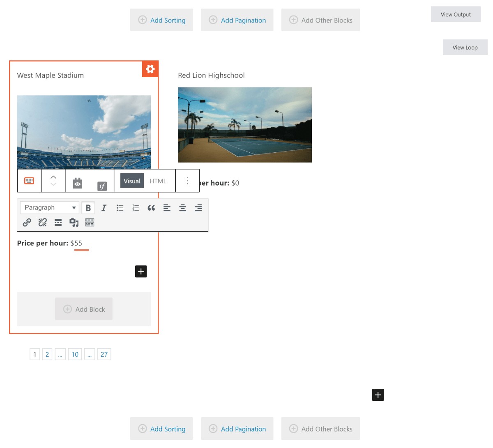Insert a conditional output using the if icon
This screenshot has height=448, width=493.
point(102,186)
